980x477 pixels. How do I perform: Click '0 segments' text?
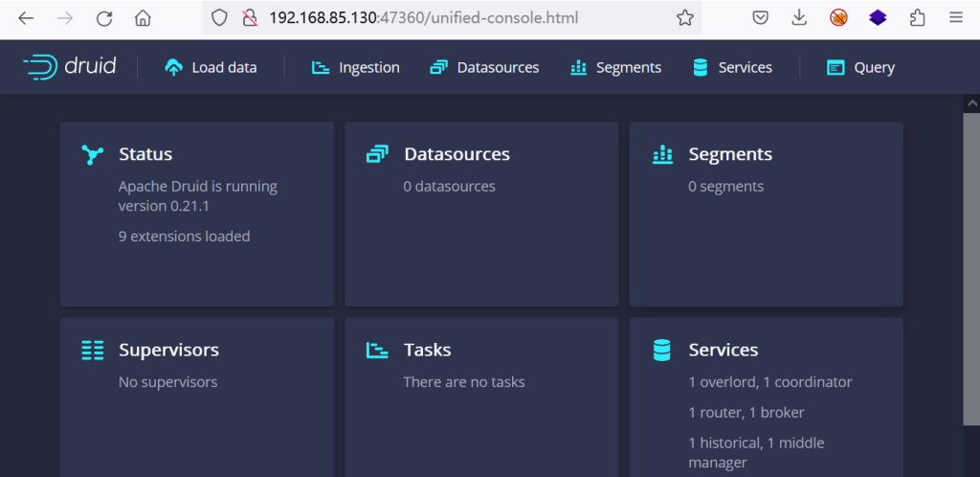[x=725, y=187]
